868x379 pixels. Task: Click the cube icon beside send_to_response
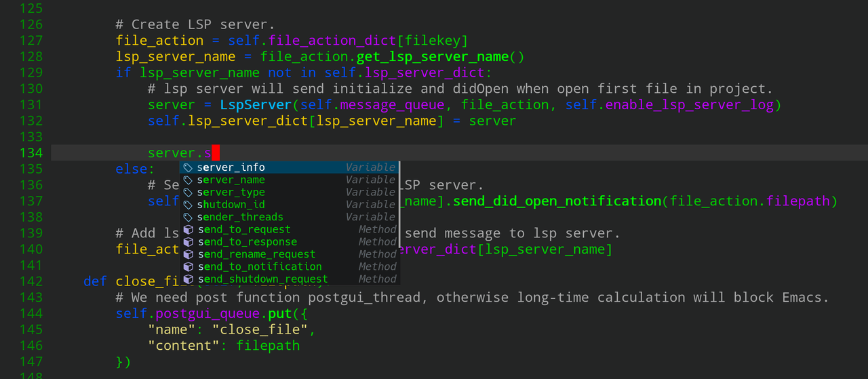click(x=188, y=242)
